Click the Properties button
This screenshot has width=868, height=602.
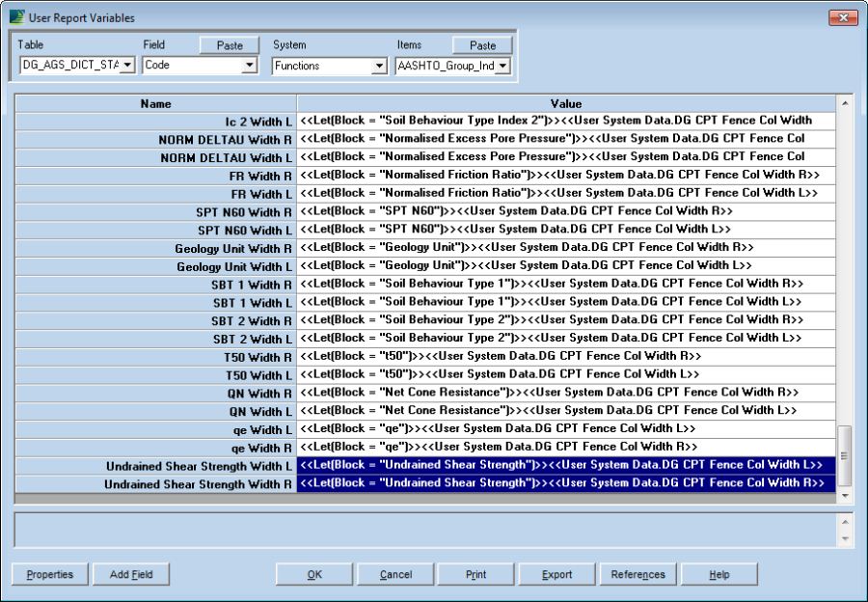pos(49,574)
